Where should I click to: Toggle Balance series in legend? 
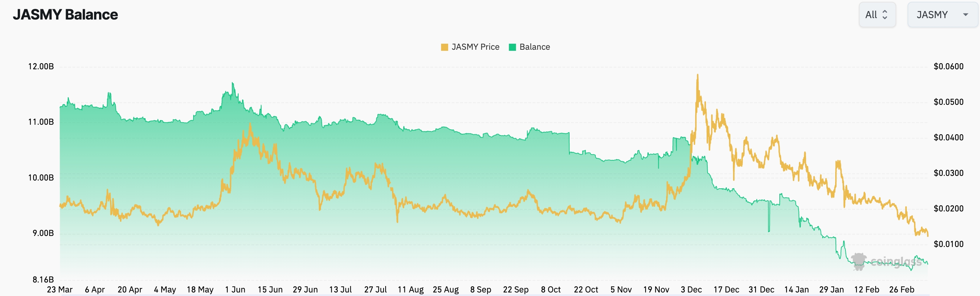534,47
